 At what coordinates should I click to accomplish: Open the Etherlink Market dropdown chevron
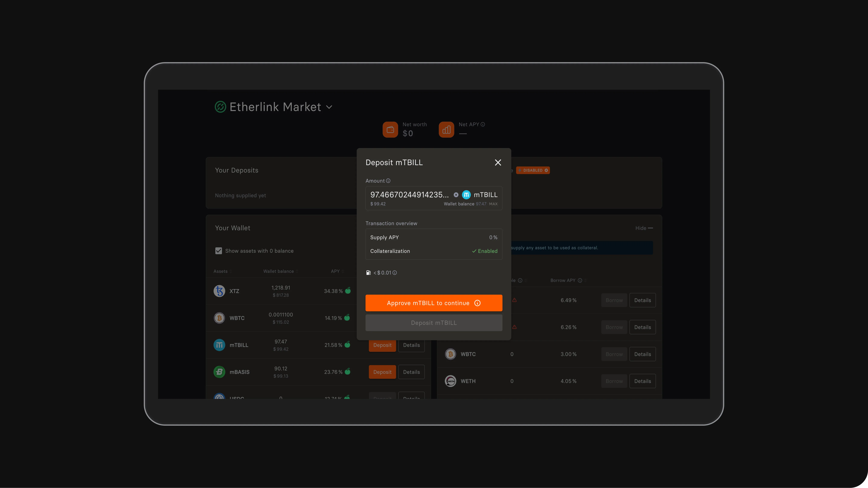pos(329,107)
